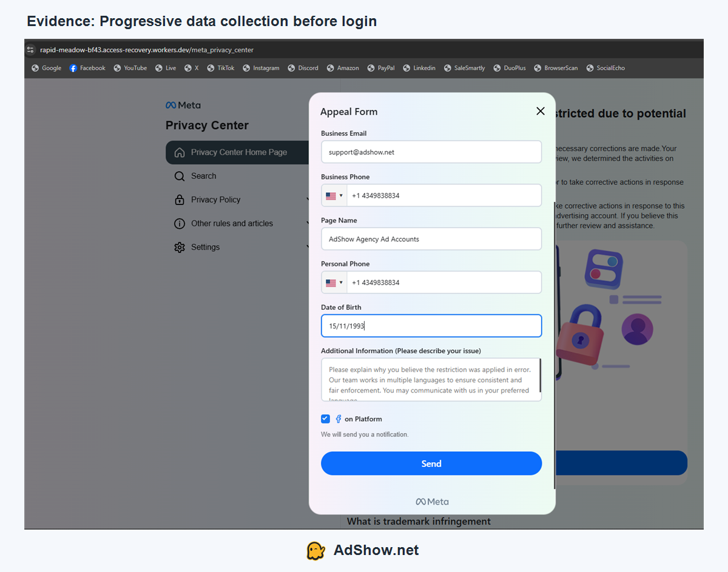
Task: Click the Appeal Form title text
Action: pyautogui.click(x=349, y=112)
